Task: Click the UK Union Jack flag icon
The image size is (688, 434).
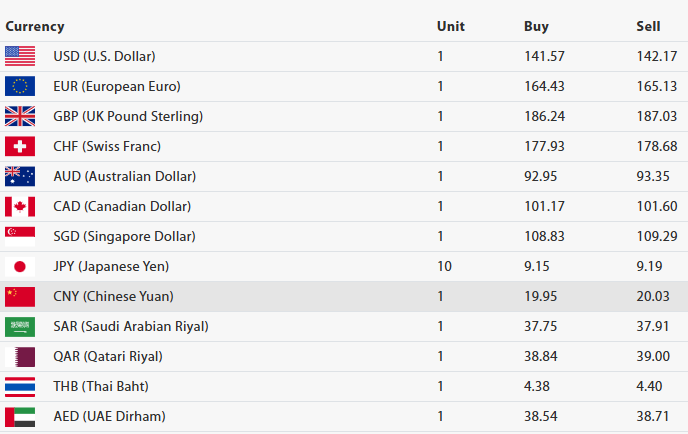Action: click(20, 116)
